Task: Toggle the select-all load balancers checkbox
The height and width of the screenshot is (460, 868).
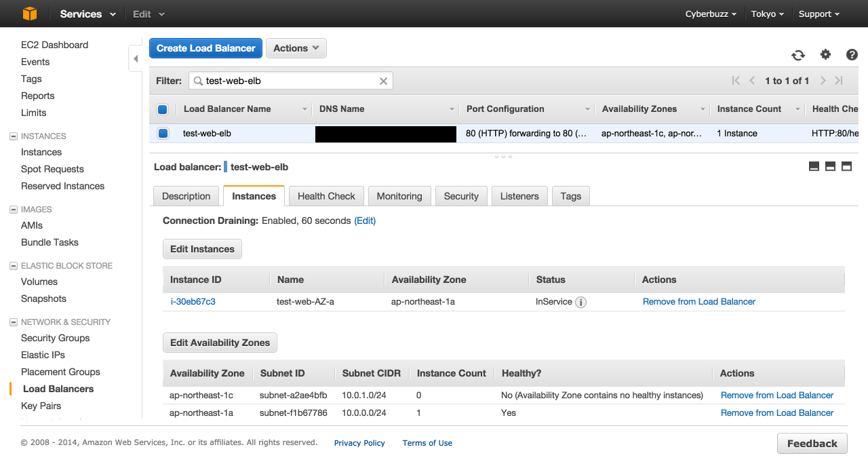Action: pos(163,109)
